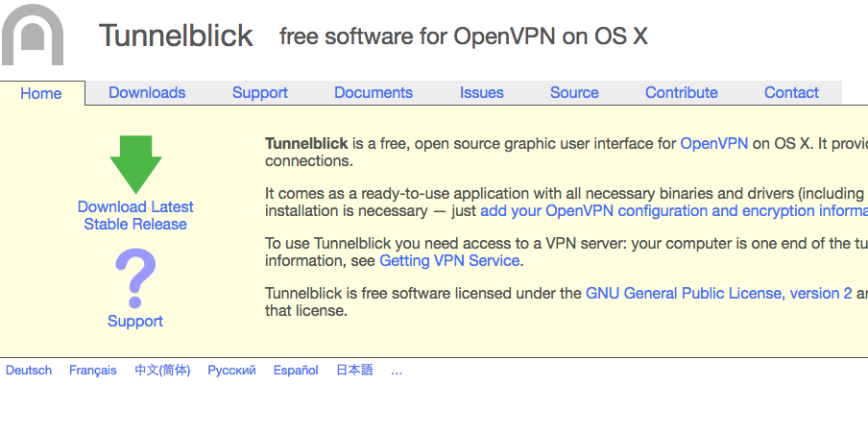Switch language to Français
The height and width of the screenshot is (433, 868).
pyautogui.click(x=93, y=371)
